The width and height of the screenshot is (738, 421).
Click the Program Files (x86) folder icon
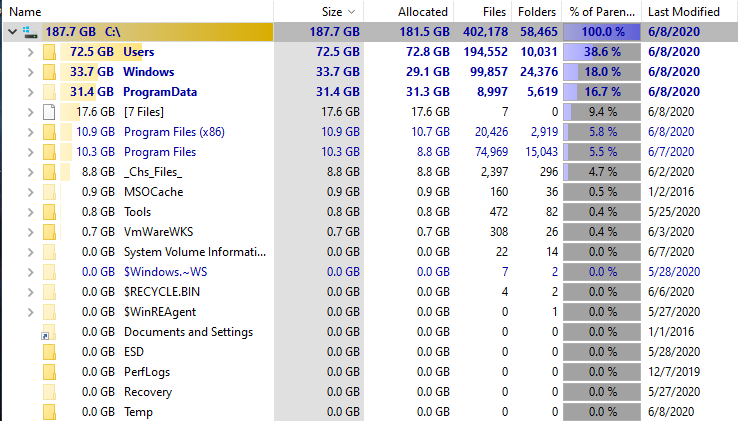(49, 132)
